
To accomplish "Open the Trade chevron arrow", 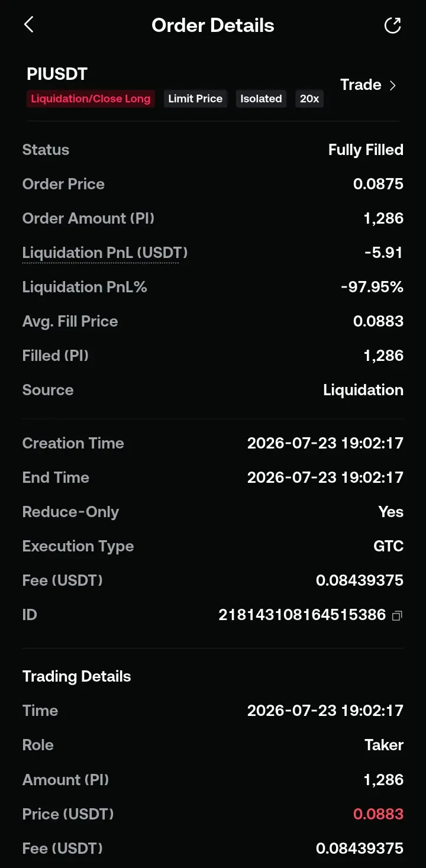I will 392,85.
